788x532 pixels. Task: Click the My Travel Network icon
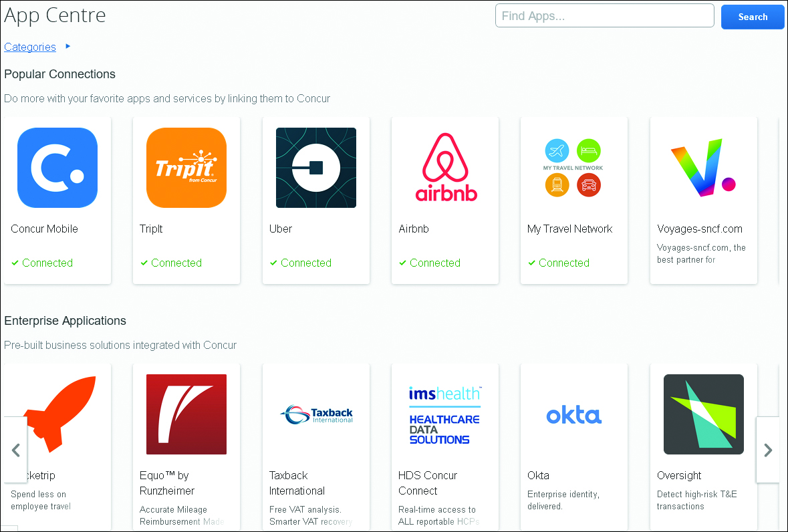(573, 168)
